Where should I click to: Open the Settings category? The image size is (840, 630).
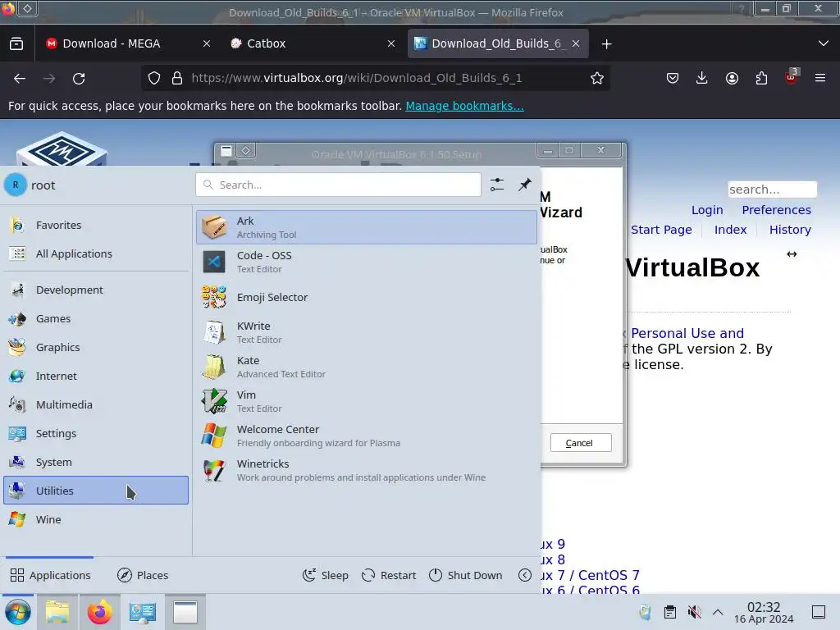click(x=96, y=433)
